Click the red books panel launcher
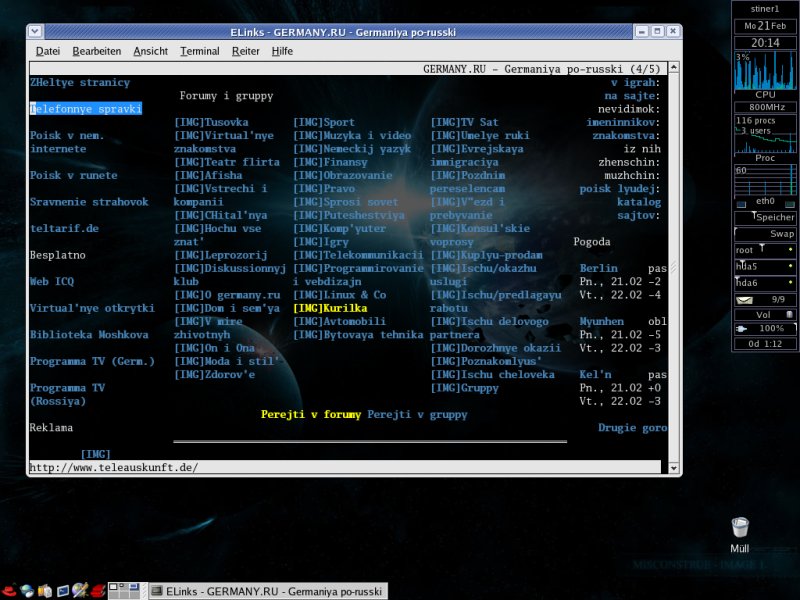Image resolution: width=800 pixels, height=600 pixels. coord(98,591)
